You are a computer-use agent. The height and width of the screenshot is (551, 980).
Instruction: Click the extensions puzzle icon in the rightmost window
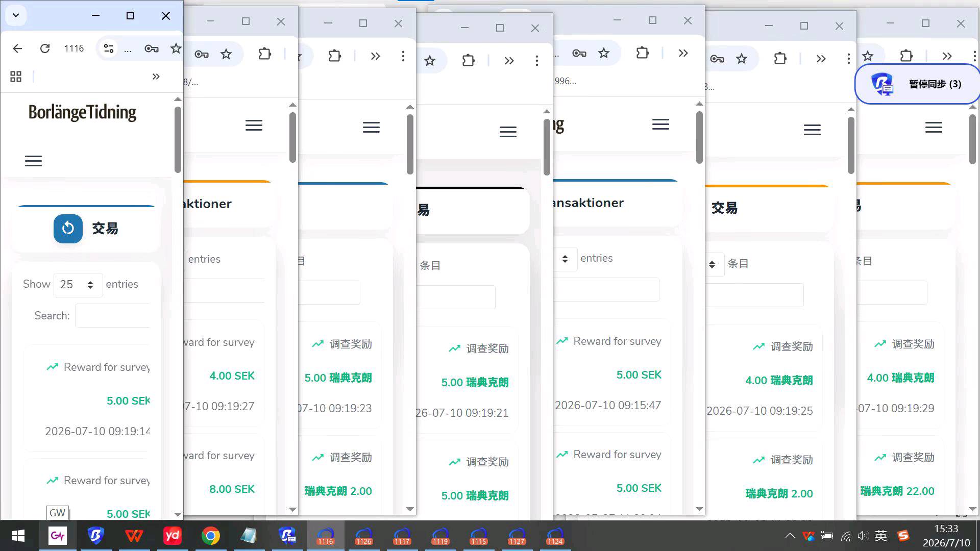pyautogui.click(x=906, y=56)
